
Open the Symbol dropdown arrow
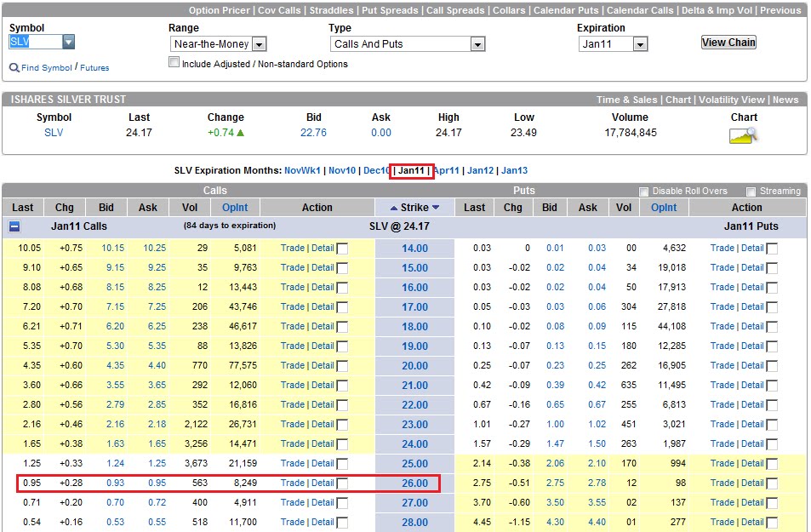pos(68,42)
